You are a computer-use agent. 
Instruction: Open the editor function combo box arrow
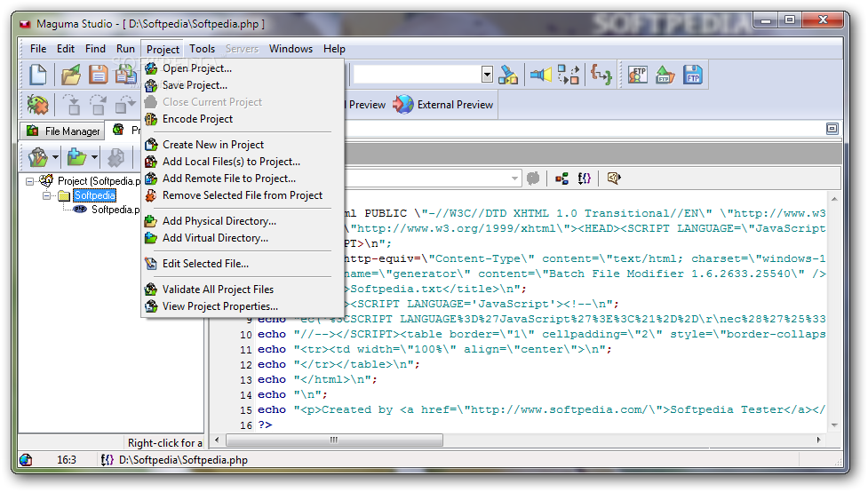click(x=514, y=179)
